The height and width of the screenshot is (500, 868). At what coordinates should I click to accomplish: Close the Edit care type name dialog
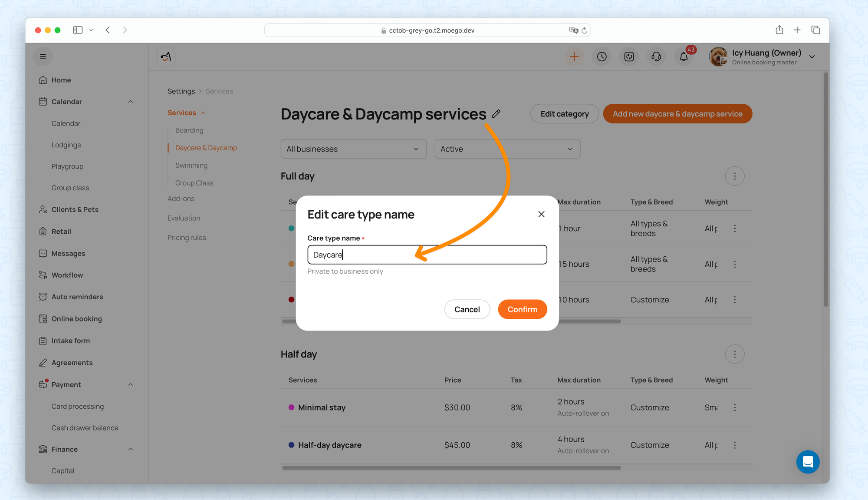coord(541,214)
